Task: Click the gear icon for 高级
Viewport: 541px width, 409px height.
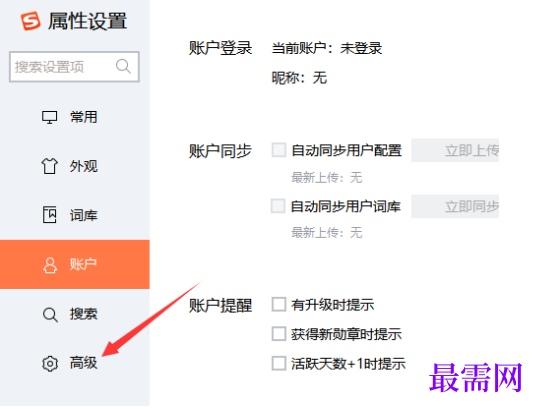Action: pos(50,363)
